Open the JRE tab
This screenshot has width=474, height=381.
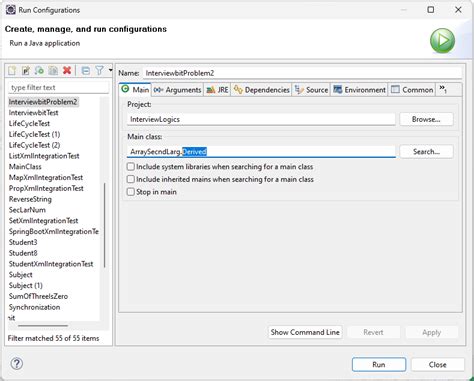coord(217,90)
